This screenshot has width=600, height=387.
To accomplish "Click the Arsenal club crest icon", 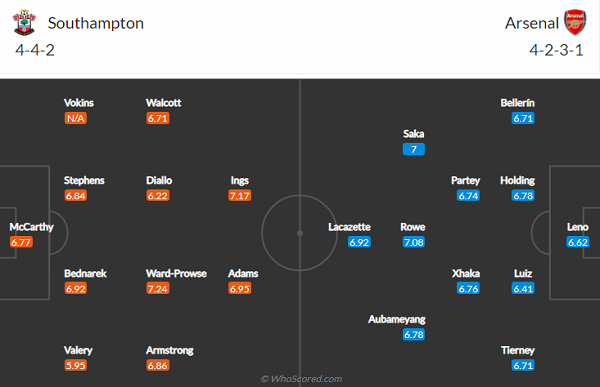I will (575, 23).
